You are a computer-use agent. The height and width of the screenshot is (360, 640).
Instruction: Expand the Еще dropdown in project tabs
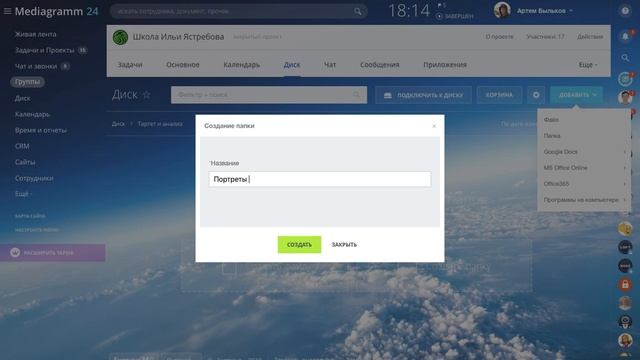click(588, 65)
